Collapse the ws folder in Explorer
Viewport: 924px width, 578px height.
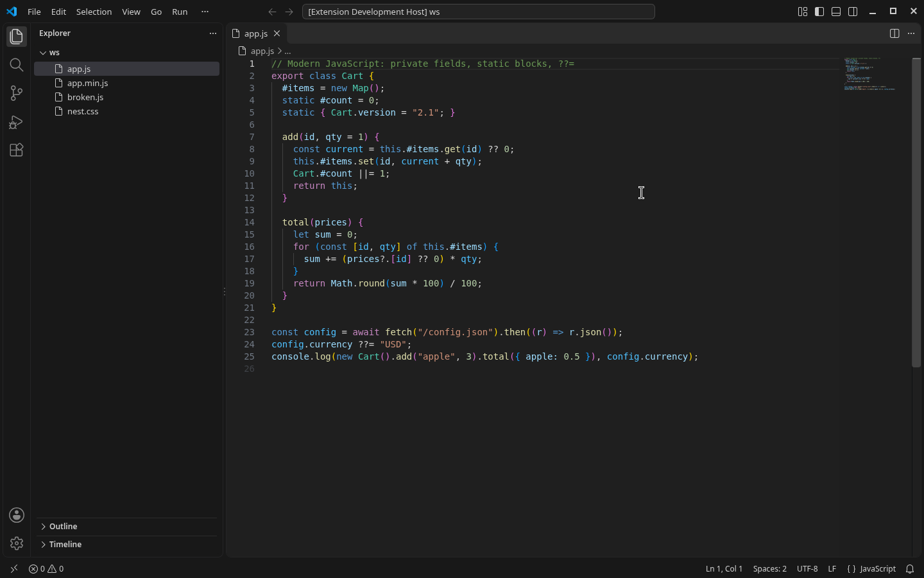126,53
